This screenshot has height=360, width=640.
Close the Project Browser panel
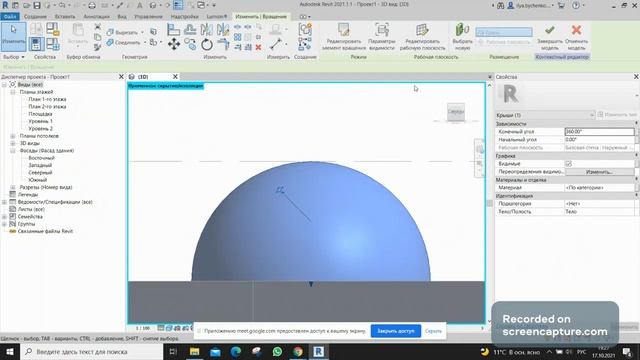(x=121, y=77)
